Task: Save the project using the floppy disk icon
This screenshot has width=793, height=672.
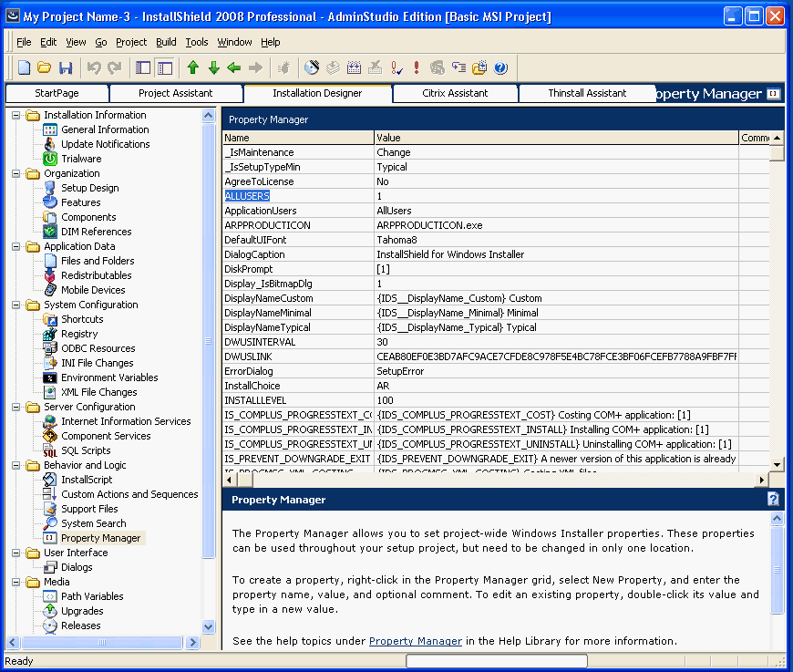Action: [66, 67]
